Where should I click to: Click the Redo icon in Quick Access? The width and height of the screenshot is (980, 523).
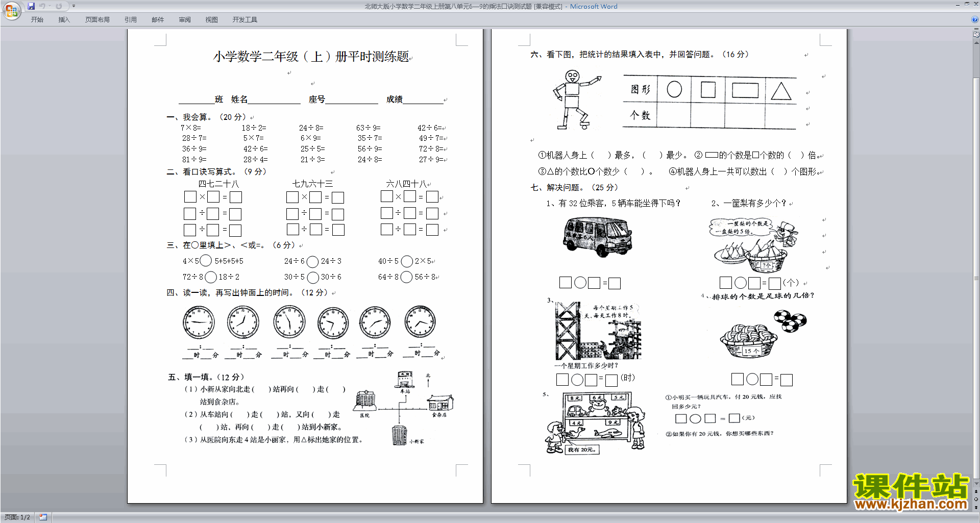(x=59, y=6)
